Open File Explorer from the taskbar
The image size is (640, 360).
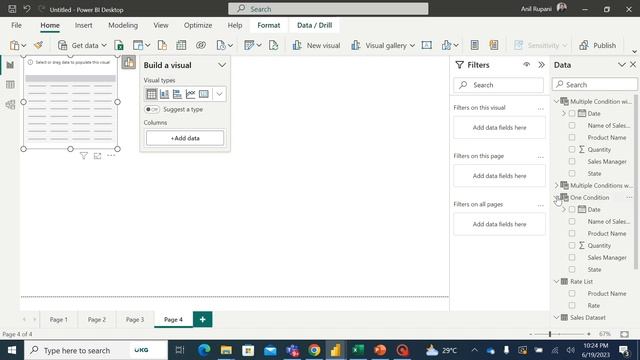pyautogui.click(x=226, y=350)
